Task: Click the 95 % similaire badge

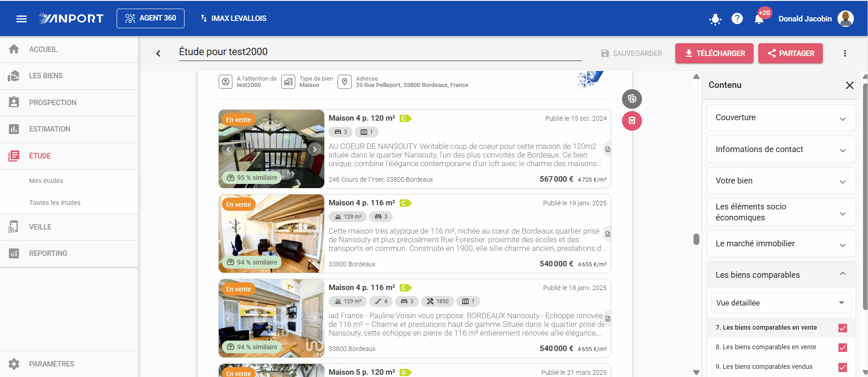Action: pyautogui.click(x=252, y=178)
